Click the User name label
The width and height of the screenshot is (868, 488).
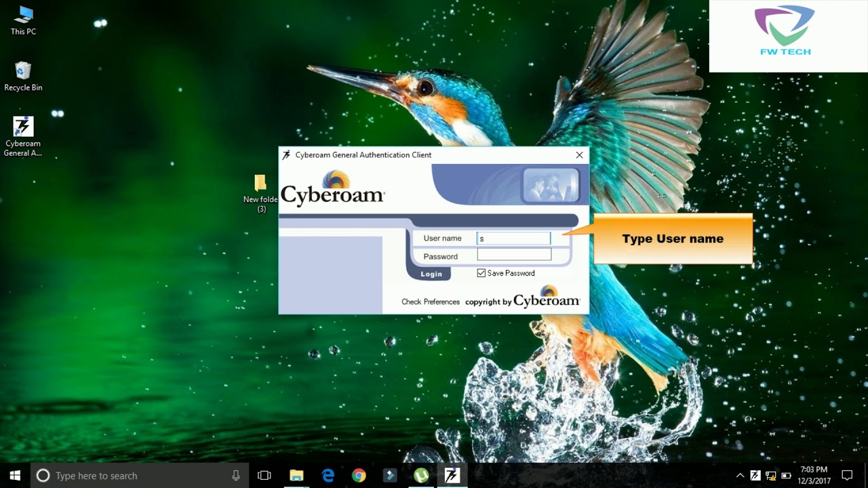(x=442, y=238)
